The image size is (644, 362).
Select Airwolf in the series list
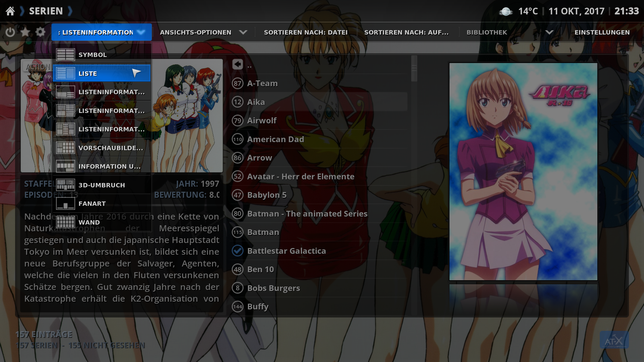tap(319, 121)
